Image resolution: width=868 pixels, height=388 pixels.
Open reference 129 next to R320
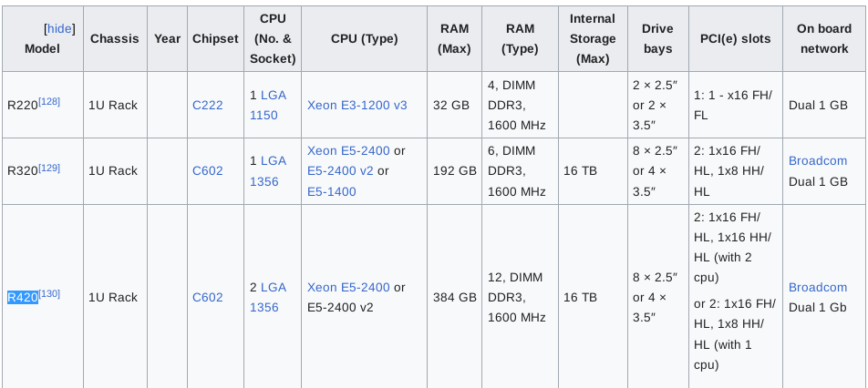[x=49, y=168]
